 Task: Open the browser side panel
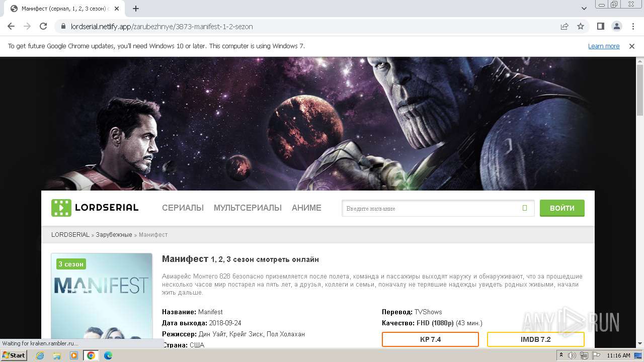(x=600, y=26)
